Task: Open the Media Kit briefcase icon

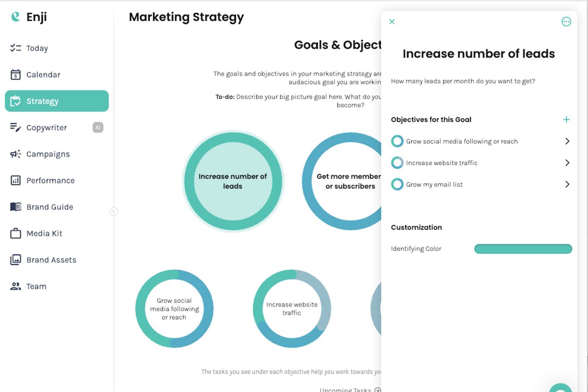Action: (15, 233)
